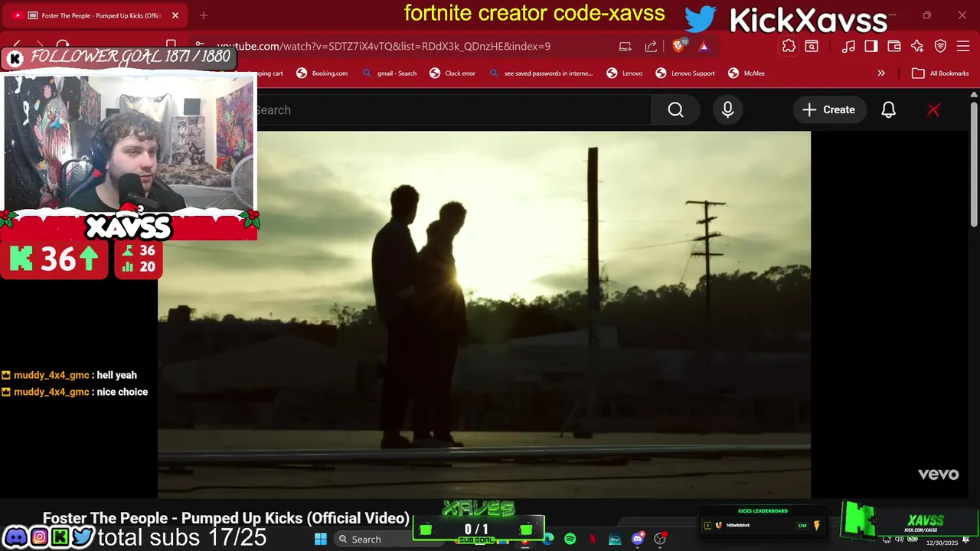Open the Lenovo bookmark
Screen dimensions: 980x551
coord(625,73)
